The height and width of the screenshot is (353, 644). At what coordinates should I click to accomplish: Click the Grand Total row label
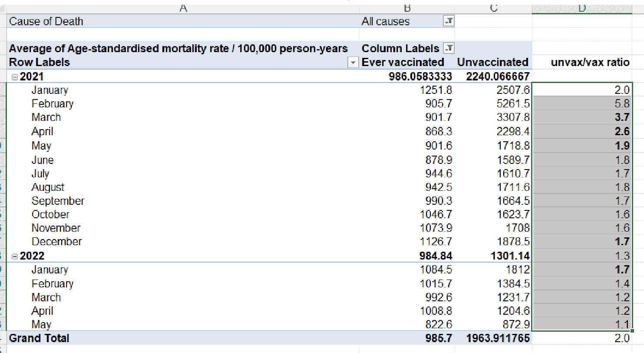click(39, 338)
